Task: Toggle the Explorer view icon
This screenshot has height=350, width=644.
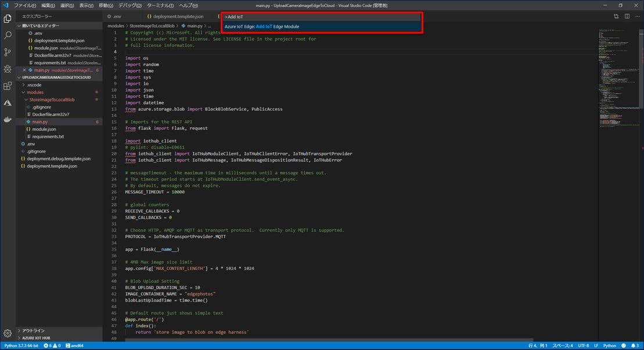Action: coord(8,18)
